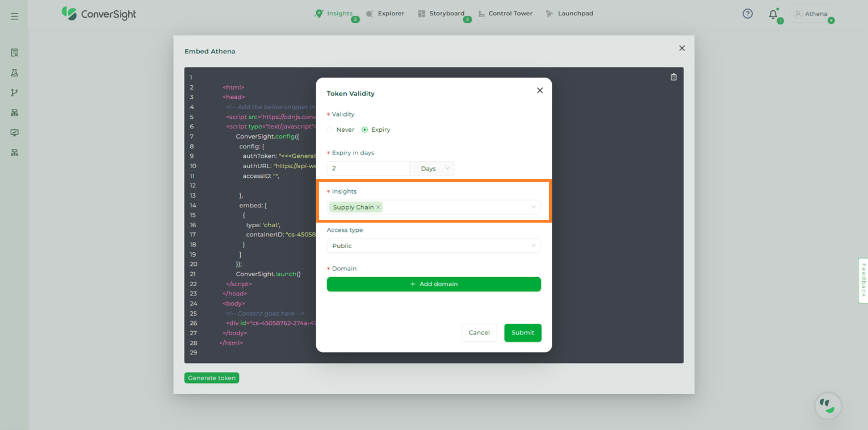
Task: Switch to the Explorer tab
Action: pyautogui.click(x=385, y=14)
